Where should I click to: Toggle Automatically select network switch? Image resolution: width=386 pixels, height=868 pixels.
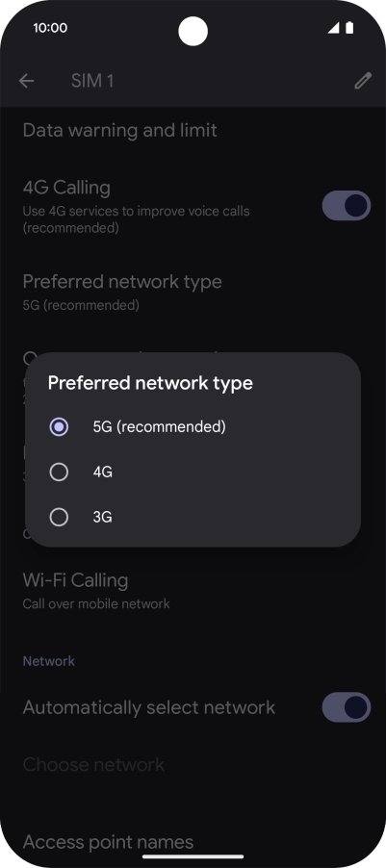[x=347, y=707]
